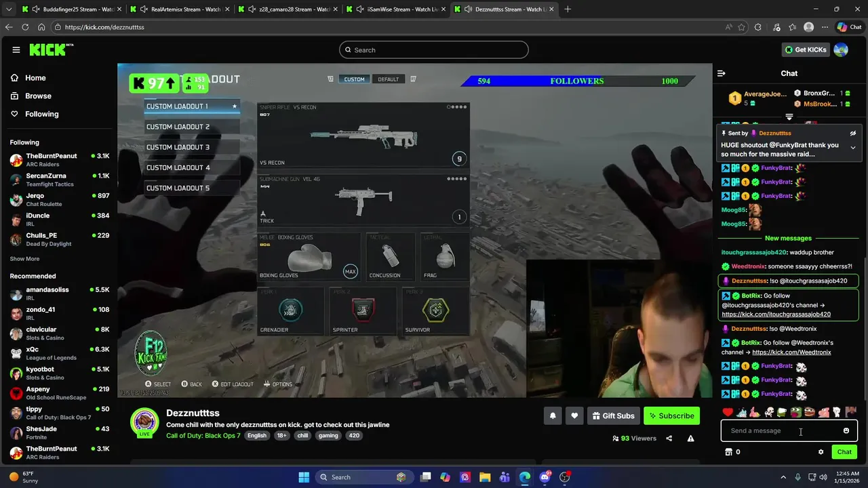Open the hamburger sidebar menu
This screenshot has height=488, width=868.
point(16,49)
